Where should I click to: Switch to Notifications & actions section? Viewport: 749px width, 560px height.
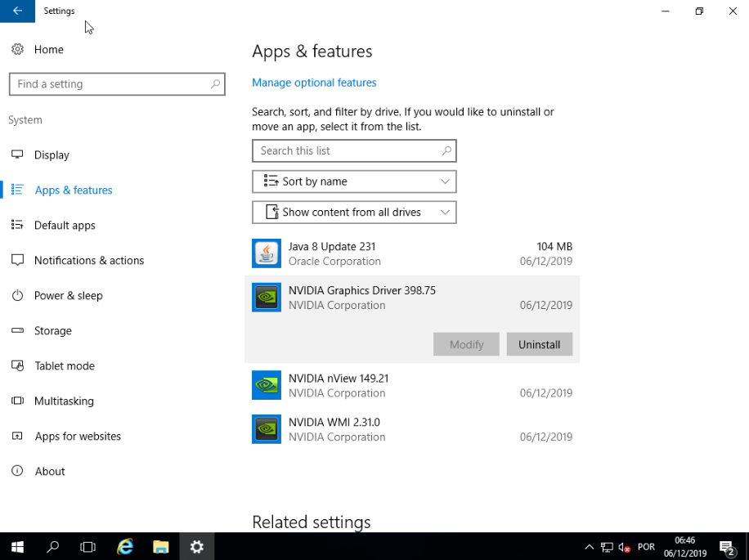click(88, 261)
